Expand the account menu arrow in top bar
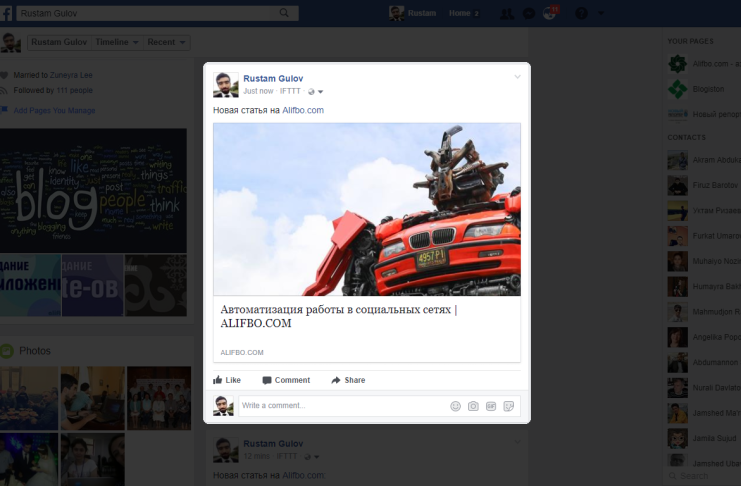741x486 pixels. click(601, 14)
